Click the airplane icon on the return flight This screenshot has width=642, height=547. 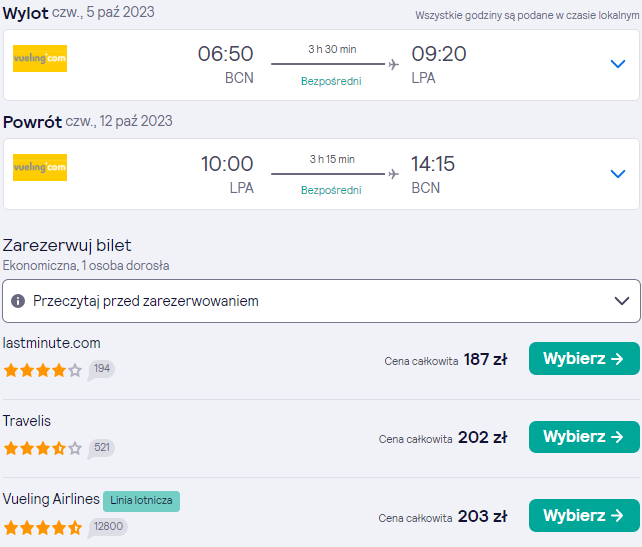(393, 174)
